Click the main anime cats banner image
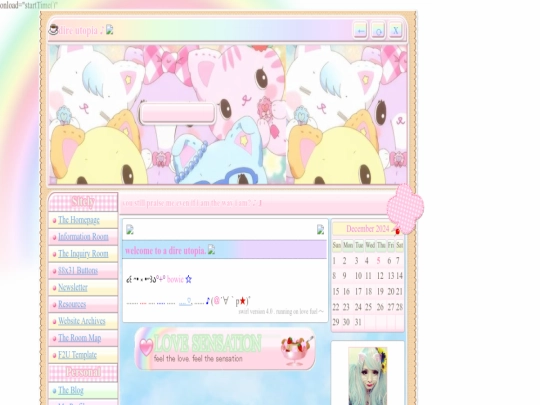The image size is (540, 405). (227, 115)
